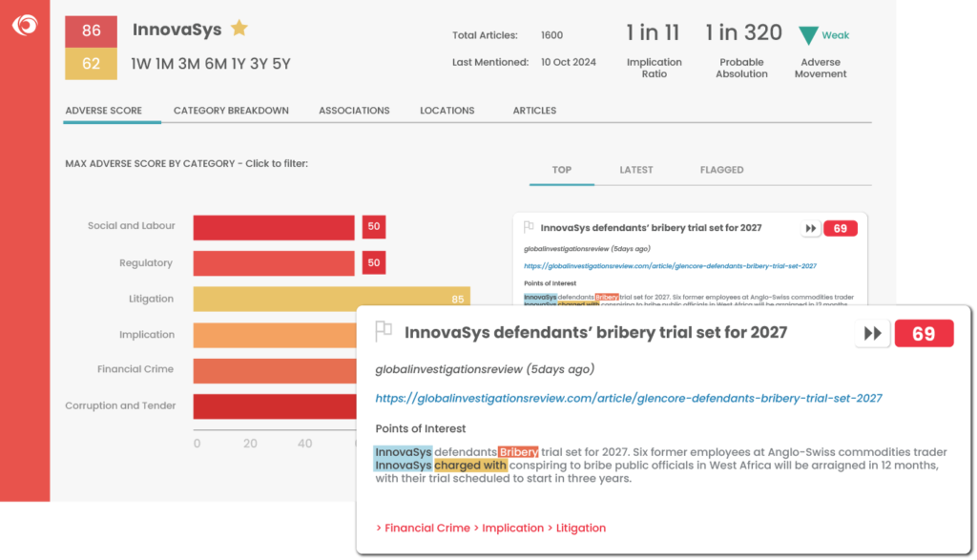Click the Implication category link in the popup
977x560 pixels.
512,528
